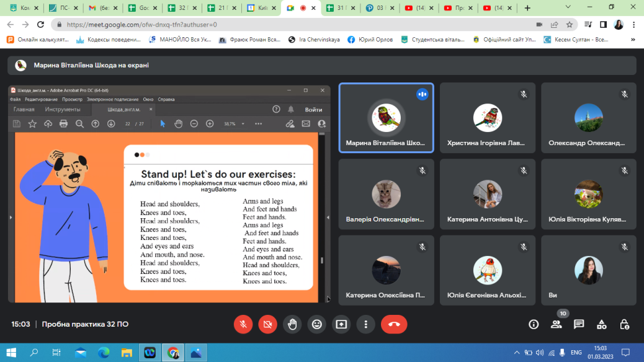Open meeting details info panel
This screenshot has height=362, width=644.
(534, 324)
